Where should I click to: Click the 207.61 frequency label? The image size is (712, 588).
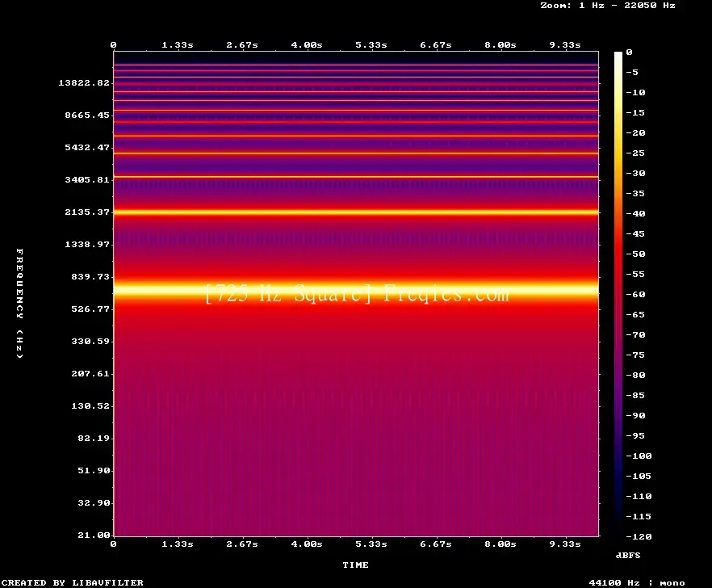90,373
